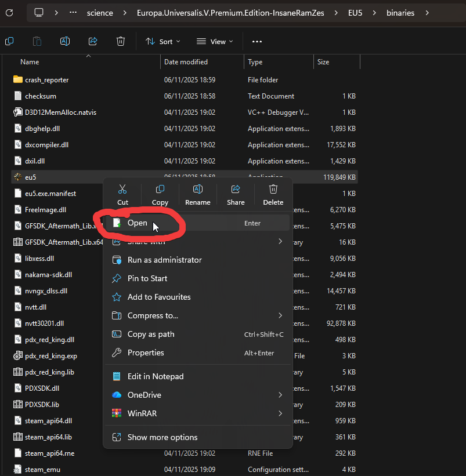This screenshot has height=476, width=466.
Task: Sort by the Size column header
Action: tap(323, 62)
